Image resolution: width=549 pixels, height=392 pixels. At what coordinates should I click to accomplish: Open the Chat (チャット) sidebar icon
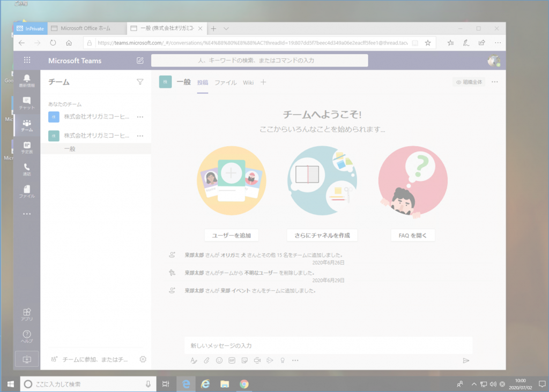click(x=27, y=103)
